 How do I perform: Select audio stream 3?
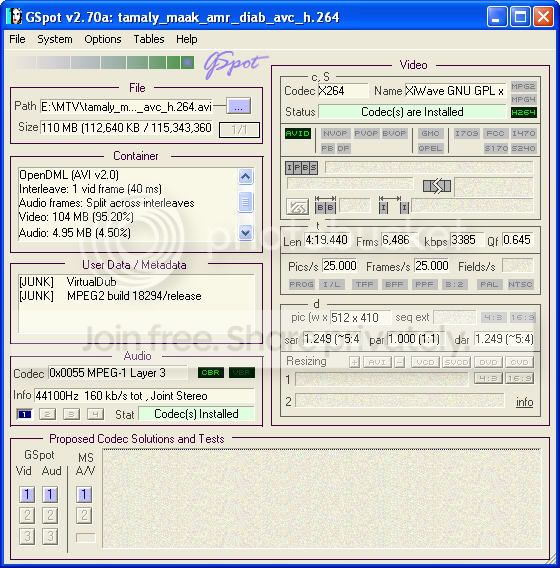[x=71, y=414]
